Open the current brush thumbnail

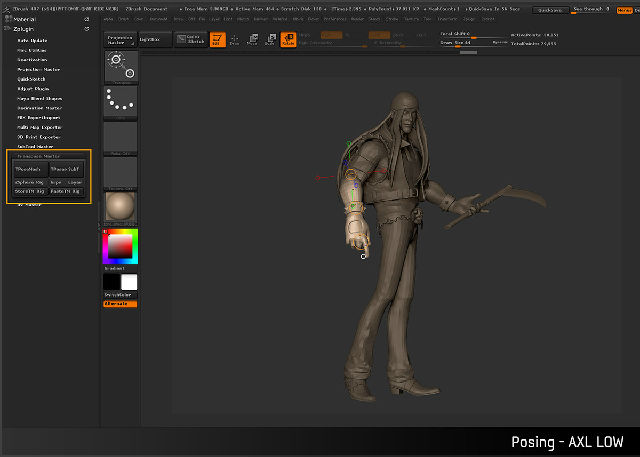pos(121,67)
